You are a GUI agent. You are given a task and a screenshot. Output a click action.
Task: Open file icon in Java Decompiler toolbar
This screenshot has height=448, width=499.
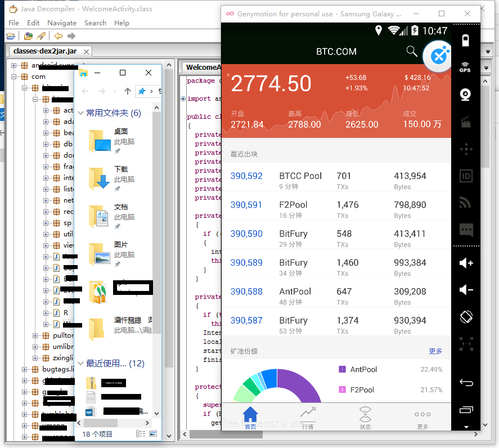11,36
